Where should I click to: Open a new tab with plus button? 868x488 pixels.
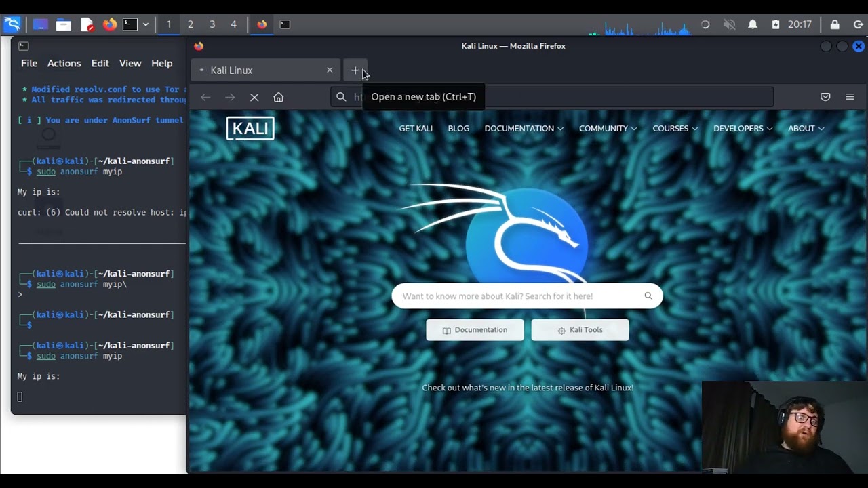coord(355,70)
